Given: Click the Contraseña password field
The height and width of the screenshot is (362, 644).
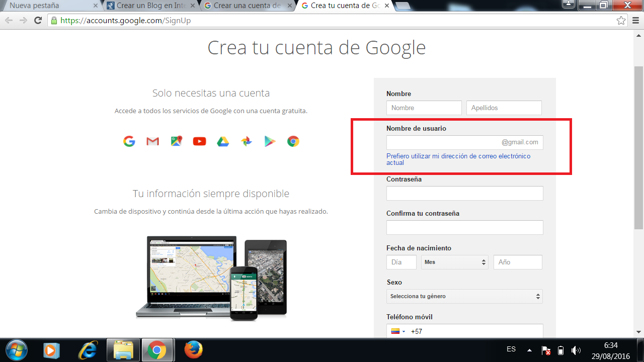Looking at the screenshot, I should pos(465,193).
